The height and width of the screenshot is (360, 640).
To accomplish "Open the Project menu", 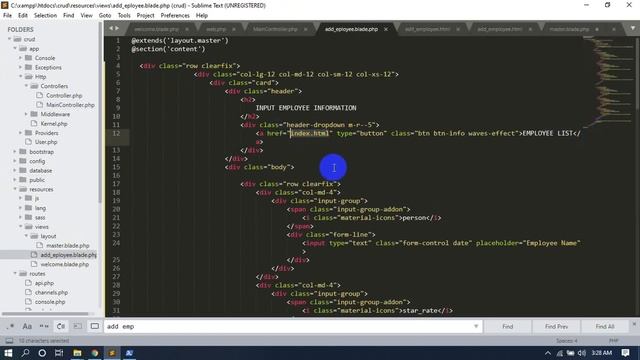I will 146,16.
